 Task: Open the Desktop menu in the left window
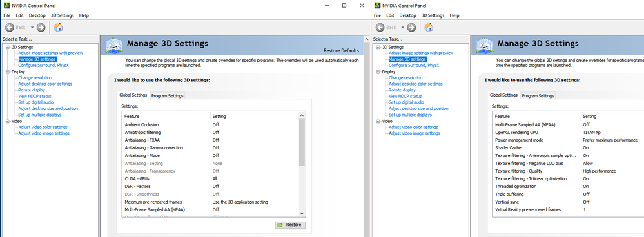(37, 15)
